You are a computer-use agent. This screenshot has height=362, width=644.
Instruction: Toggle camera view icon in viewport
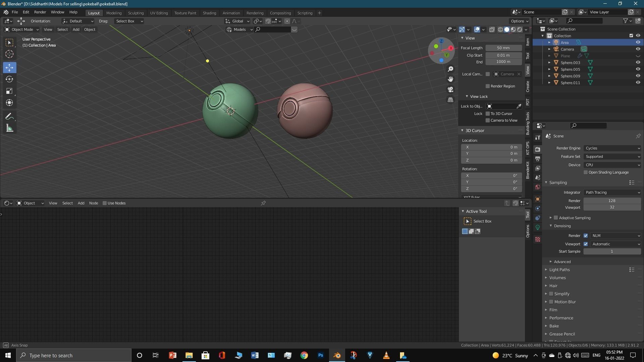tap(450, 89)
